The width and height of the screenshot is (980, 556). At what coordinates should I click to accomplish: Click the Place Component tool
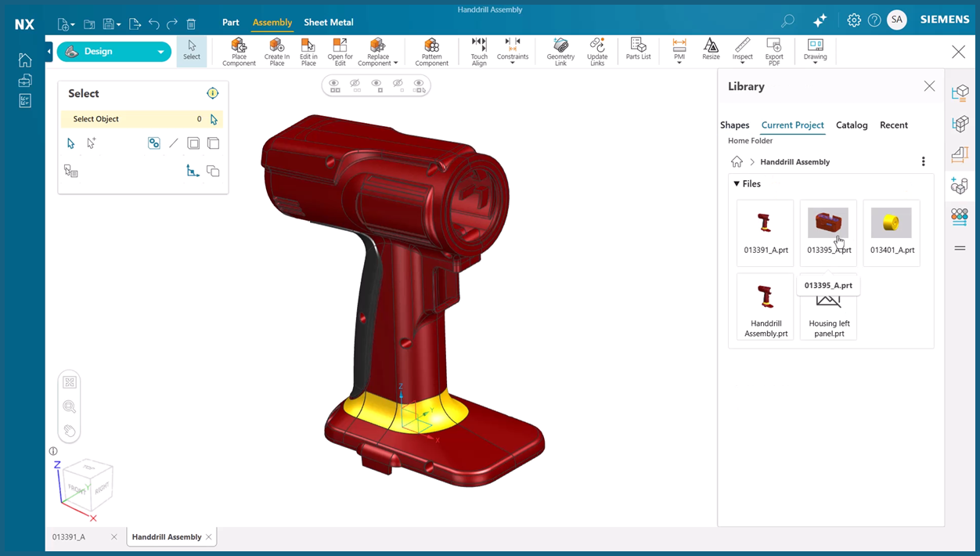[239, 52]
